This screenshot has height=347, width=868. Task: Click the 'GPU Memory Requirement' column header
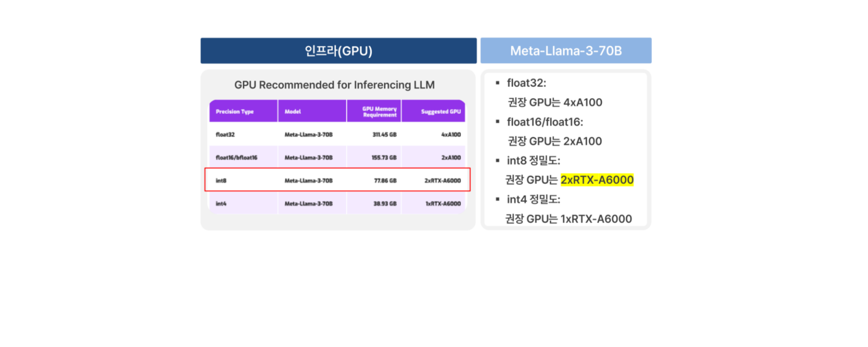(x=374, y=111)
